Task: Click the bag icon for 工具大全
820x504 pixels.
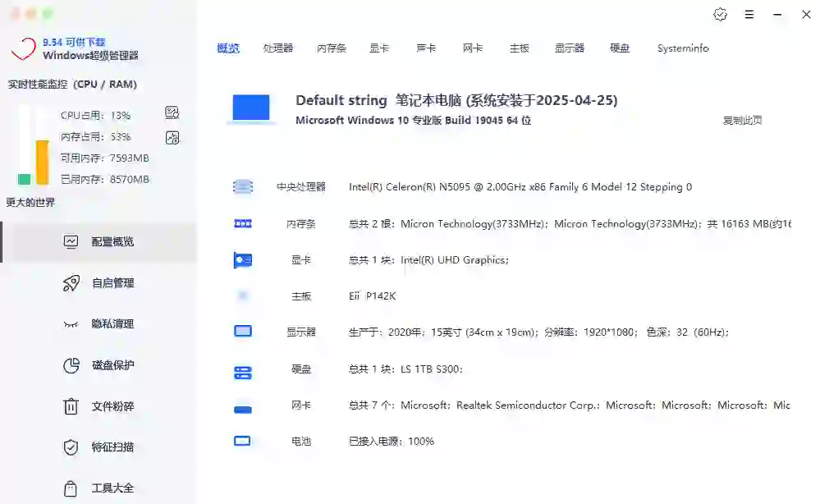Action: pos(70,488)
